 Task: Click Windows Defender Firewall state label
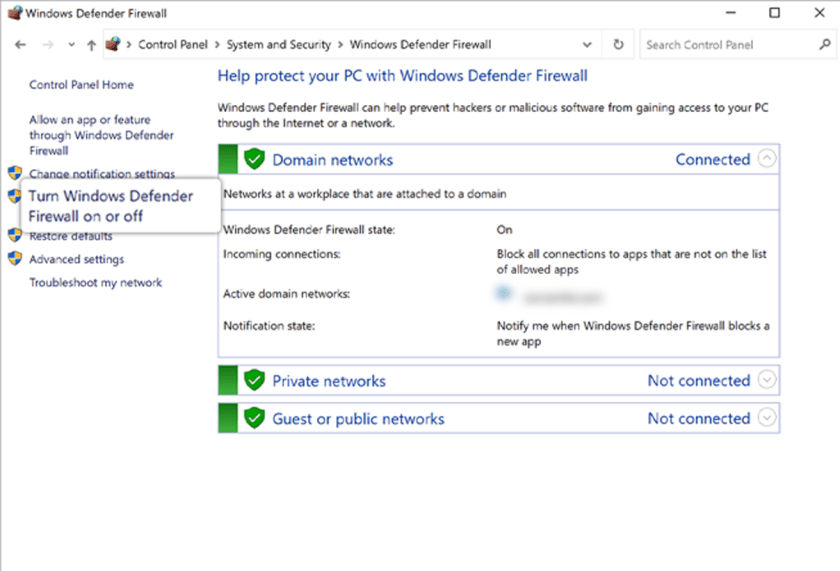[x=309, y=230]
